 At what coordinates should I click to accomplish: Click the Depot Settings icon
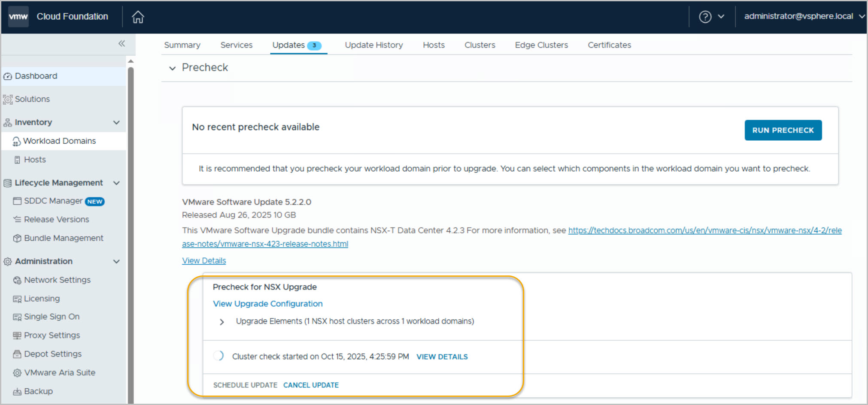pyautogui.click(x=17, y=354)
